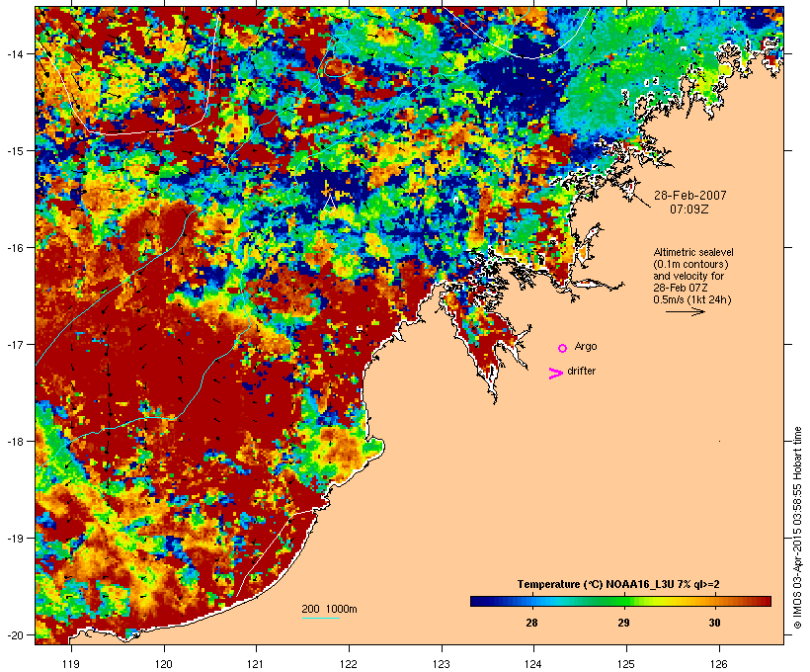Click the longitude label 120
Screen dimensions: 810x672
click(164, 664)
